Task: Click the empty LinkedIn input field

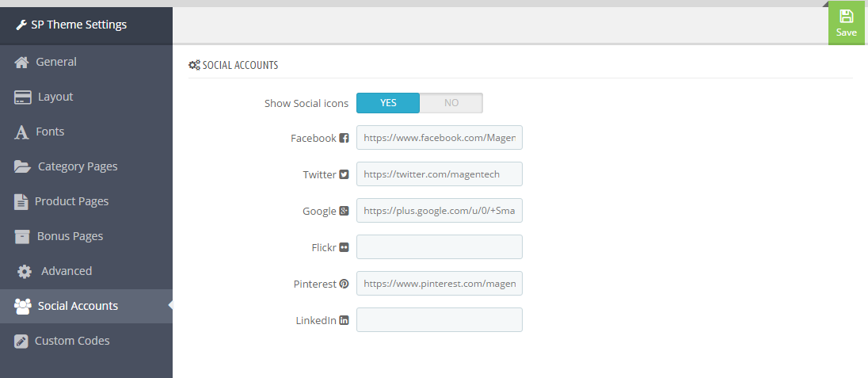Action: pyautogui.click(x=440, y=320)
